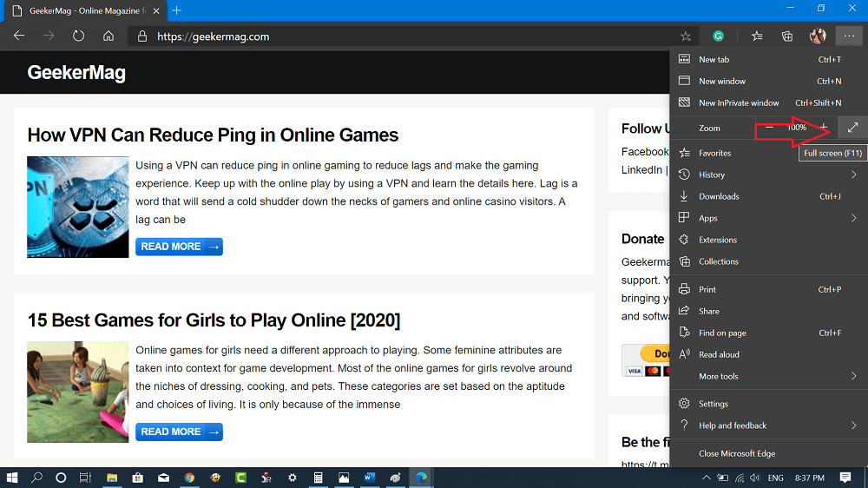Expand the History submenu

coord(768,175)
